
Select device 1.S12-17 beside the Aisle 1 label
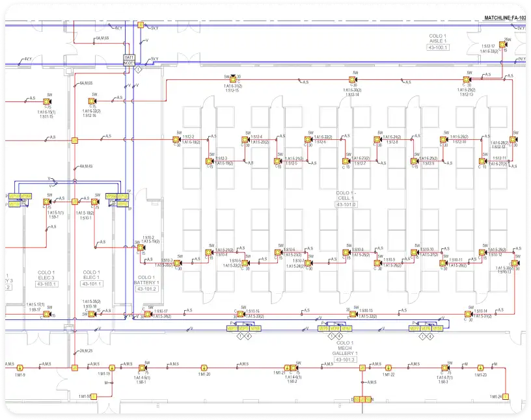click(502, 44)
